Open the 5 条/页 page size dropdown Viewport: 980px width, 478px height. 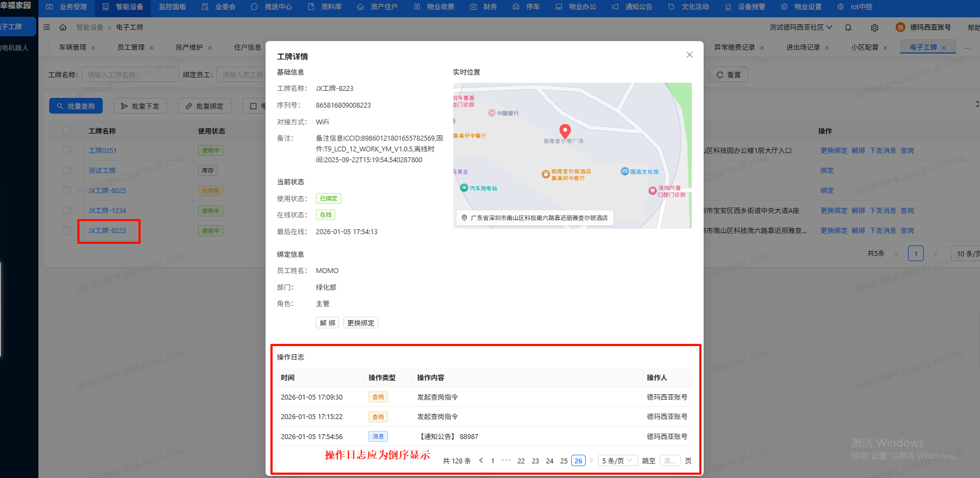[618, 461]
